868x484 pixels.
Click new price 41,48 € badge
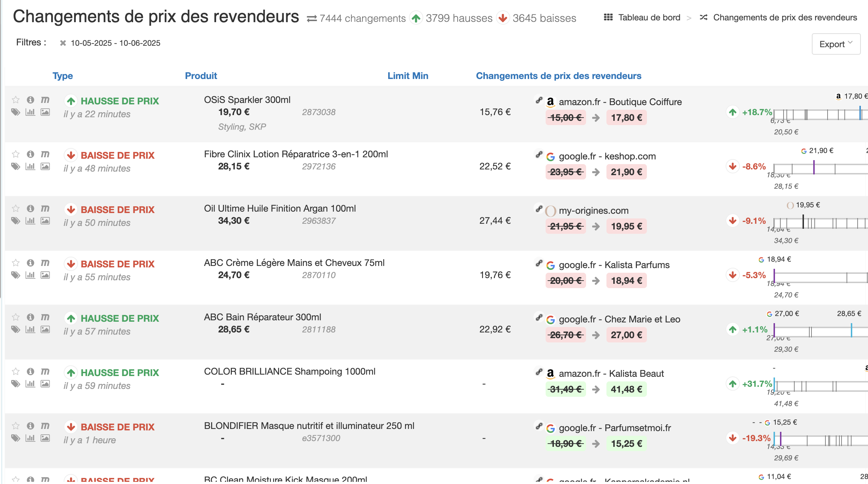[x=626, y=389]
